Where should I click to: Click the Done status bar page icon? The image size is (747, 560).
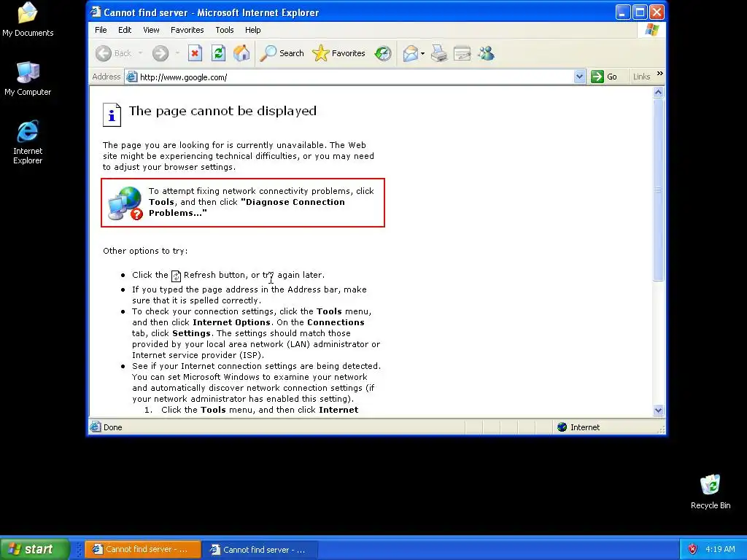[x=96, y=427]
